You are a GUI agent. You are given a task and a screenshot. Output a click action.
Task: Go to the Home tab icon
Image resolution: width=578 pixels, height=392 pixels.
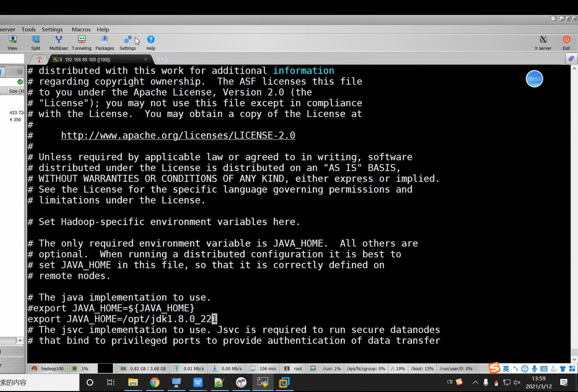[39, 59]
